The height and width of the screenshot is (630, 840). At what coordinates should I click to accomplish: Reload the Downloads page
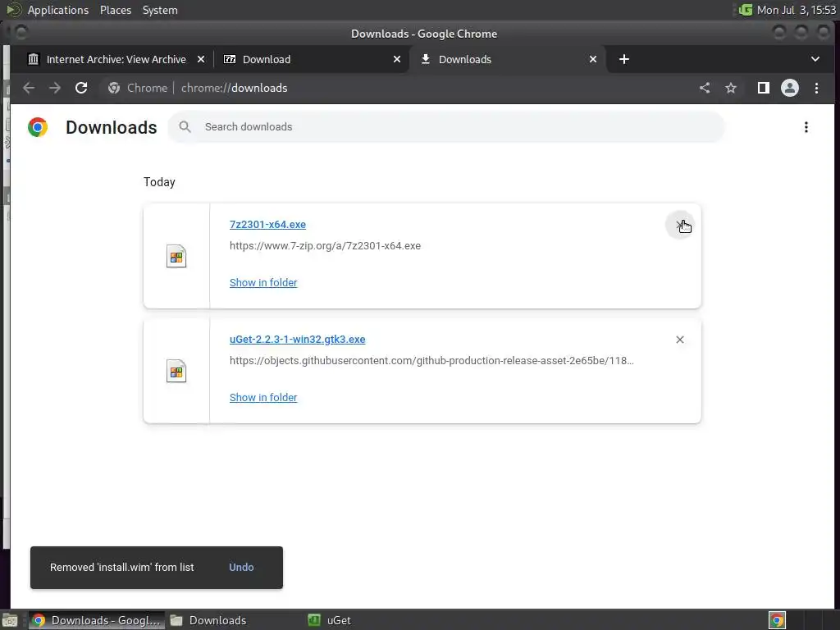click(81, 88)
